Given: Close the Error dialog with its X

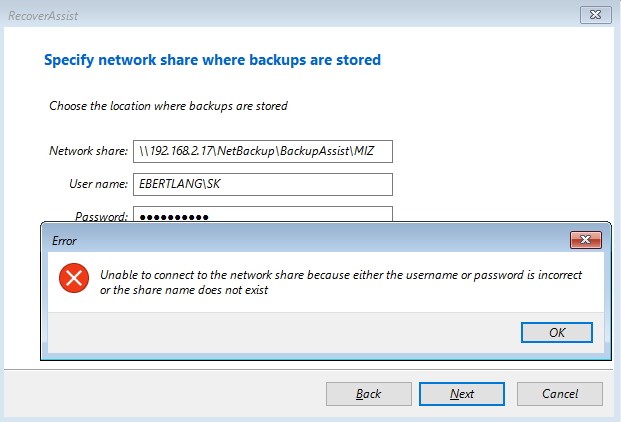Looking at the screenshot, I should coord(585,240).
